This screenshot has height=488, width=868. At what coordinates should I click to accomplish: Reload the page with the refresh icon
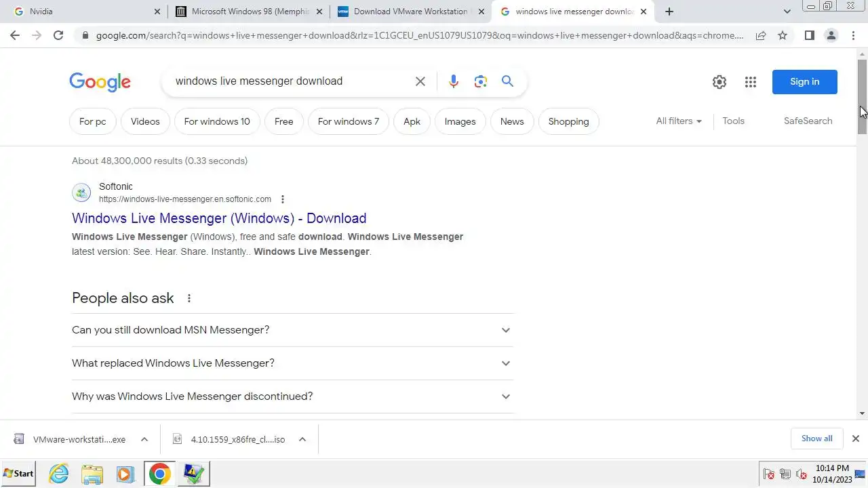[x=58, y=35]
